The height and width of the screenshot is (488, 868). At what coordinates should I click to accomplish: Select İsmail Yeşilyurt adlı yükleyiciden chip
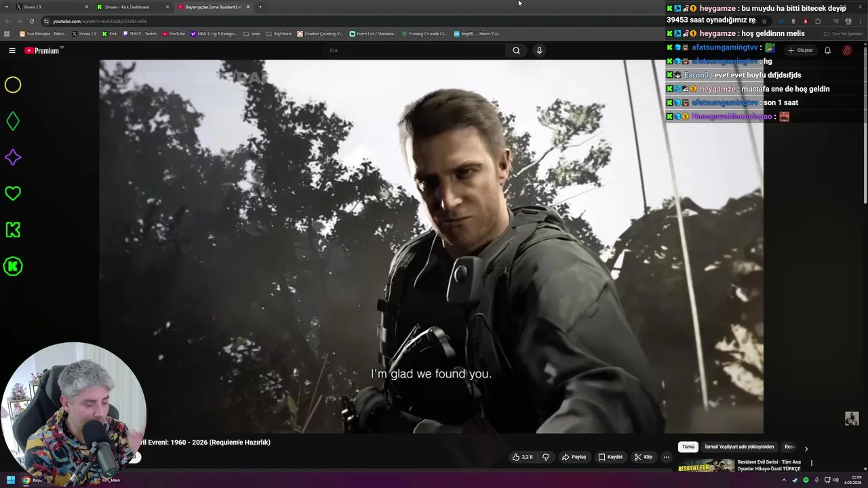tap(739, 447)
